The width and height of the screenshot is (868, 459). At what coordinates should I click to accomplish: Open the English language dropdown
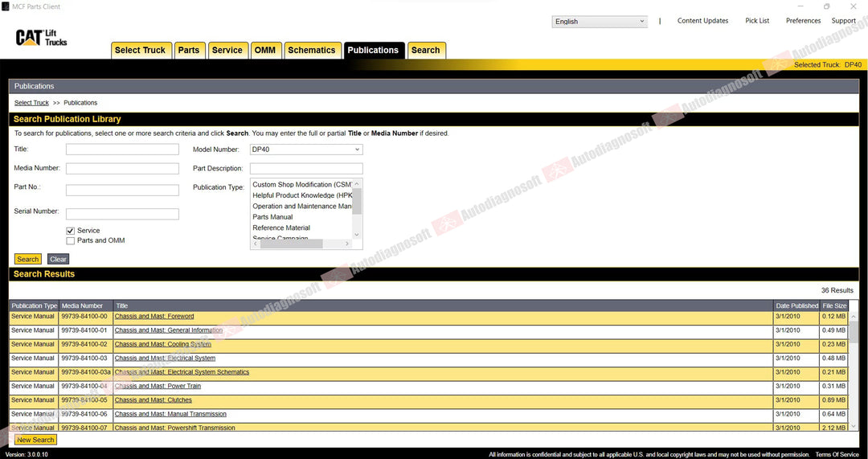(x=600, y=22)
